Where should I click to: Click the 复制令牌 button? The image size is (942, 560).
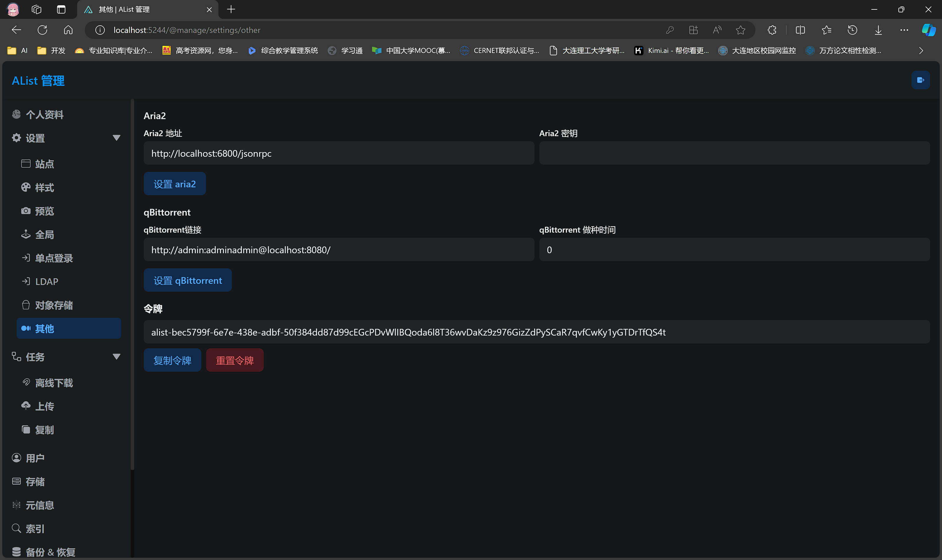pyautogui.click(x=172, y=360)
